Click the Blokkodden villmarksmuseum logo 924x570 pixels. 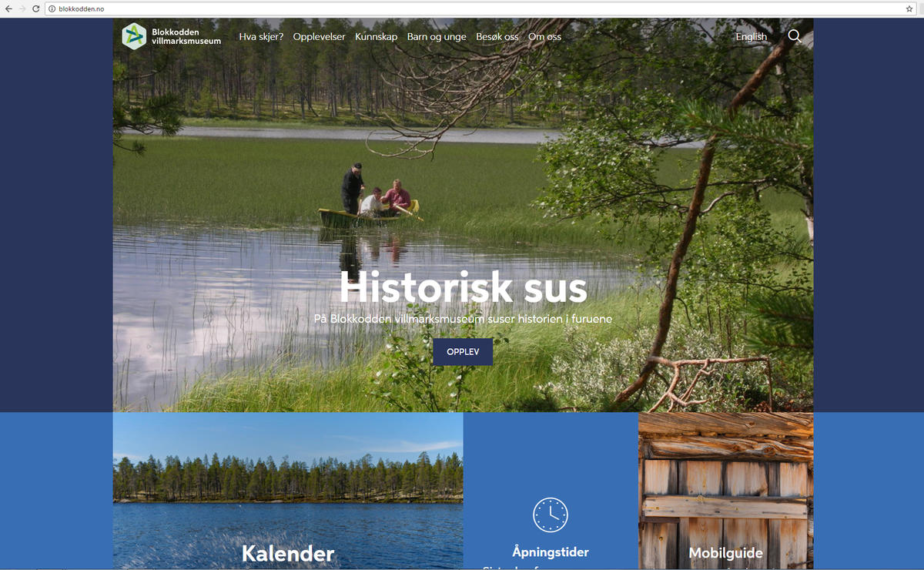[172, 36]
